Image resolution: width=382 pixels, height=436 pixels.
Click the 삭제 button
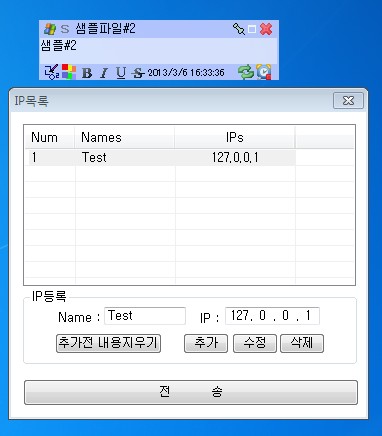(302, 343)
